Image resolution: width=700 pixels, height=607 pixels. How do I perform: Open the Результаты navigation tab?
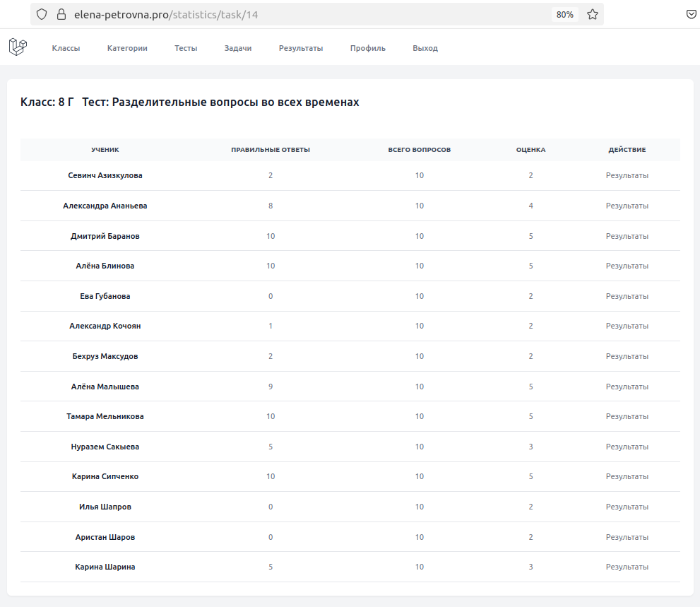coord(301,48)
